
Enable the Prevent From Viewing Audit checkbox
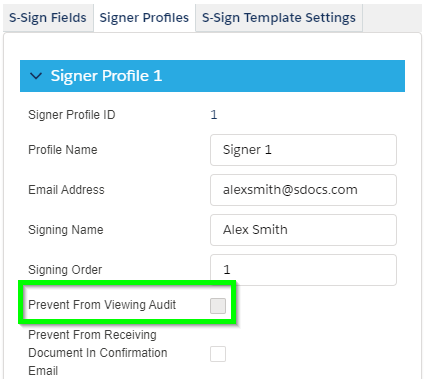218,306
